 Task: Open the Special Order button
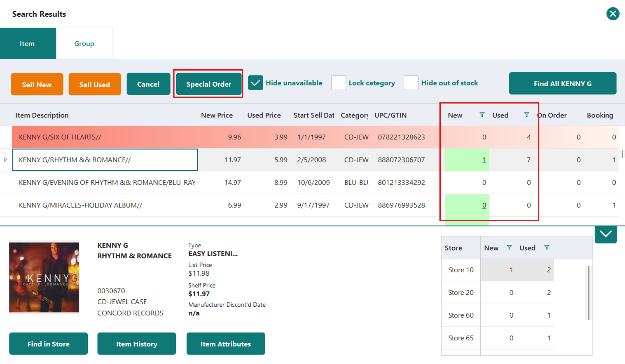point(209,84)
